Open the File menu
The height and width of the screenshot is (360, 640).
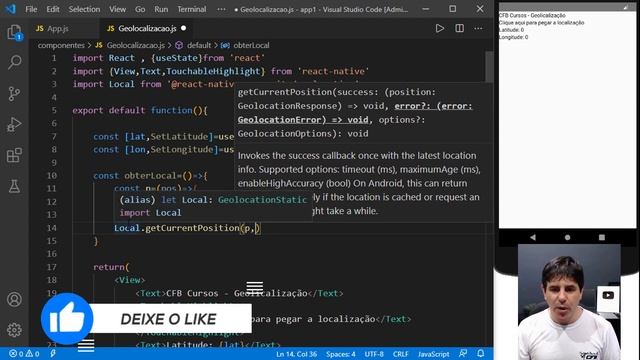[x=31, y=9]
